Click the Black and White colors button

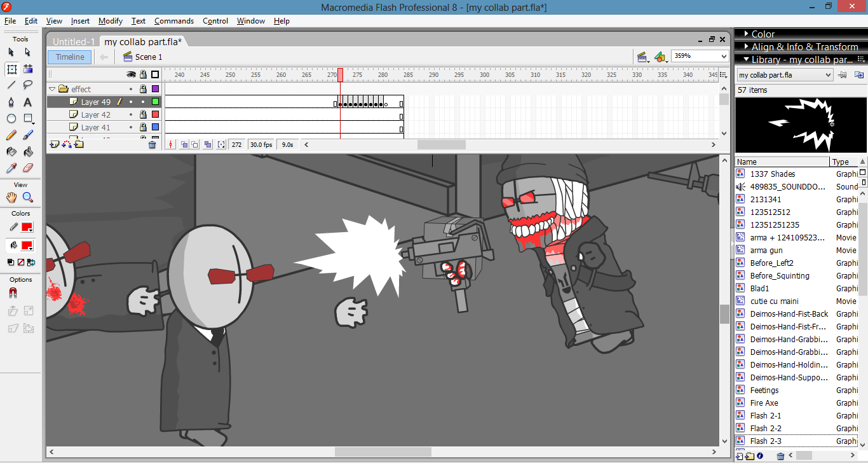point(11,262)
